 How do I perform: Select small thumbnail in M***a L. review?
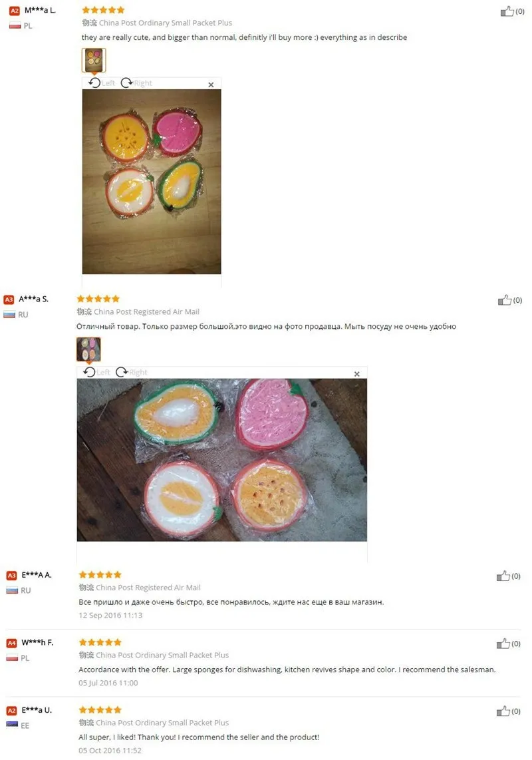click(94, 60)
